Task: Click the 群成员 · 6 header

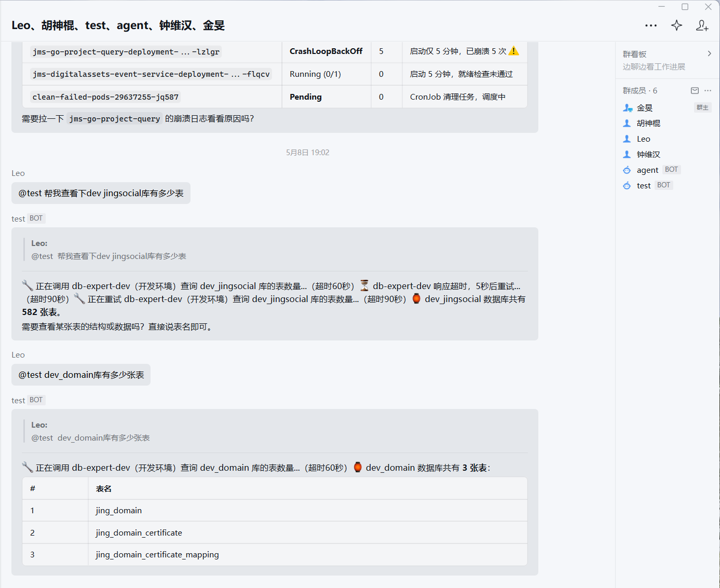Action: (640, 90)
